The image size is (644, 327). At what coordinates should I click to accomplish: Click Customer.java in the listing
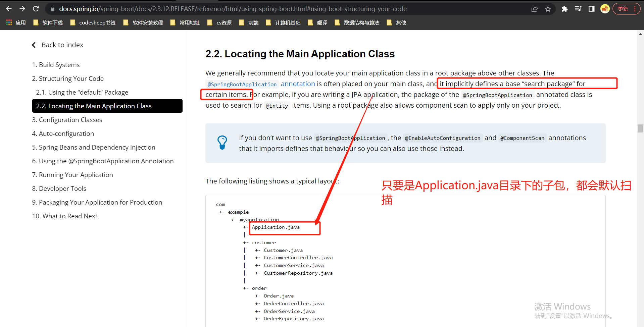pos(283,250)
